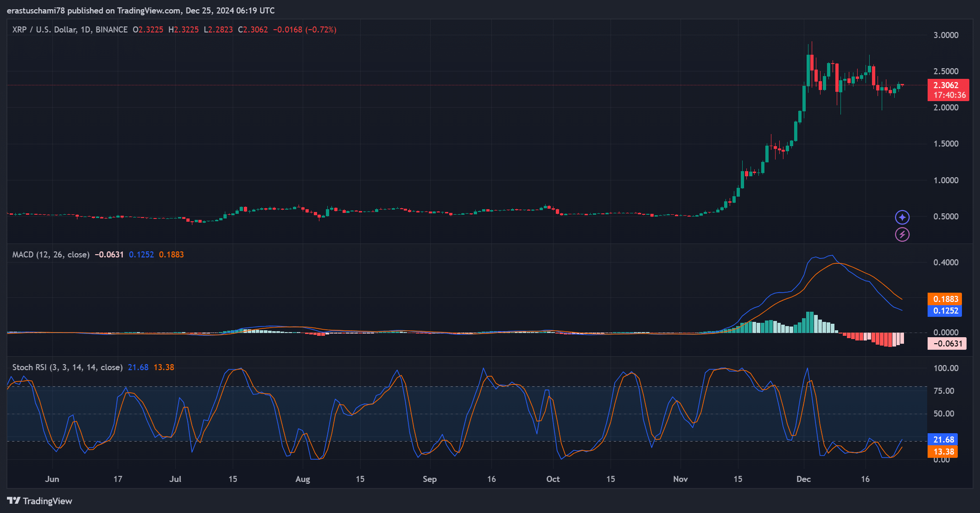Select the MACD (12, 26, close) indicator label
This screenshot has width=980, height=513.
coord(51,255)
